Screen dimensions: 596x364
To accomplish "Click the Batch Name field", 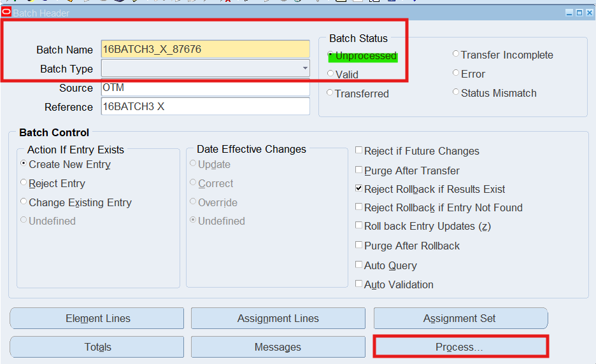I will coord(205,49).
